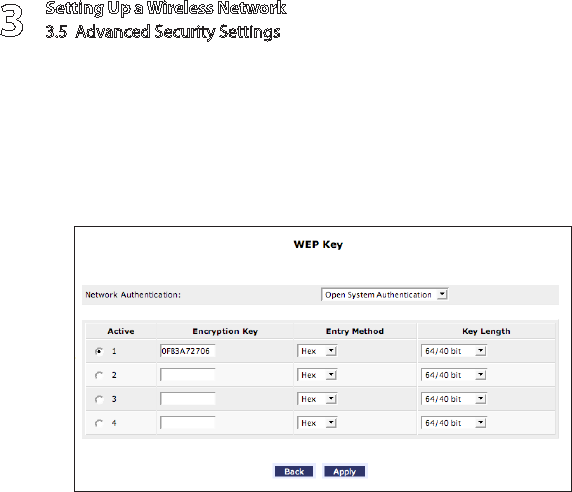Click the encryption key 1 field
The height and width of the screenshot is (492, 572).
coord(188,351)
